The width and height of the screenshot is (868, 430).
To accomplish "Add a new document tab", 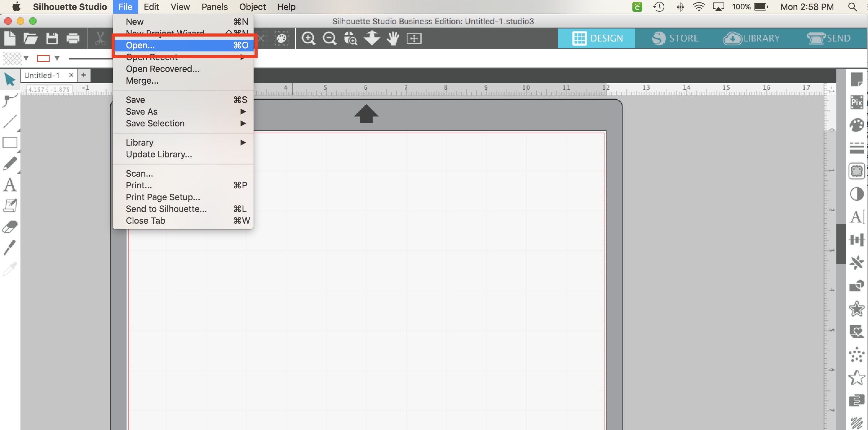I will click(84, 75).
